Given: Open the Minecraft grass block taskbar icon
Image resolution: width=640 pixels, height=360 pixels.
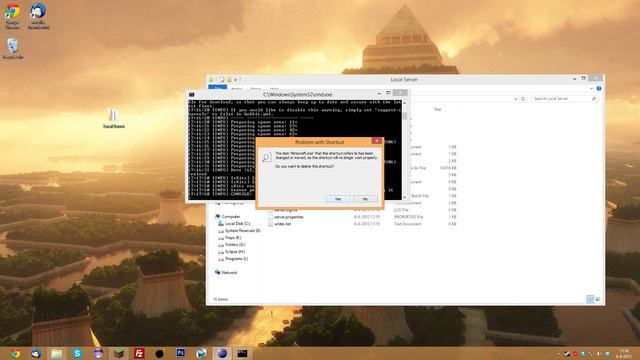Looking at the screenshot, I should (x=119, y=353).
